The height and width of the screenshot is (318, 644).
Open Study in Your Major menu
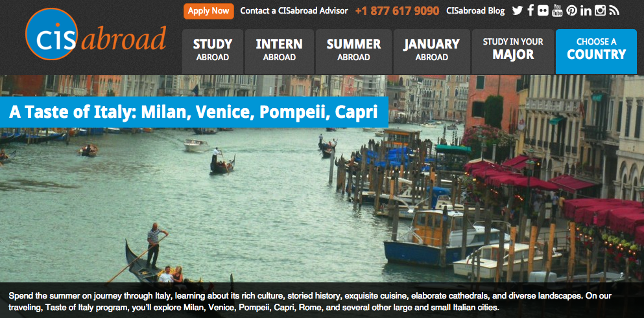click(513, 51)
